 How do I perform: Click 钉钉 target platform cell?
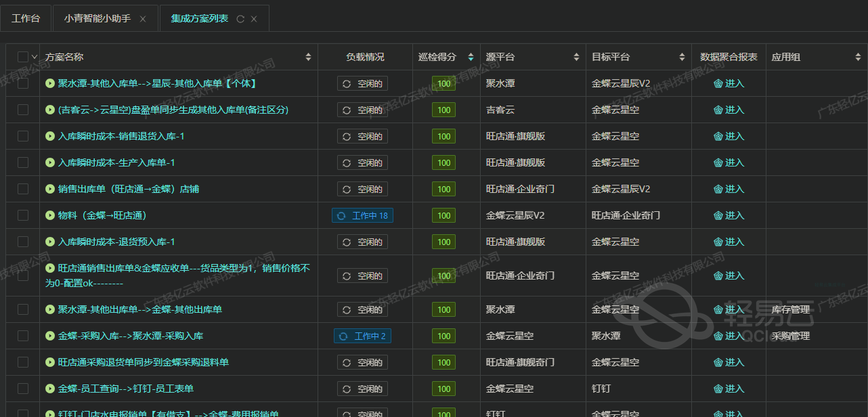(601, 389)
